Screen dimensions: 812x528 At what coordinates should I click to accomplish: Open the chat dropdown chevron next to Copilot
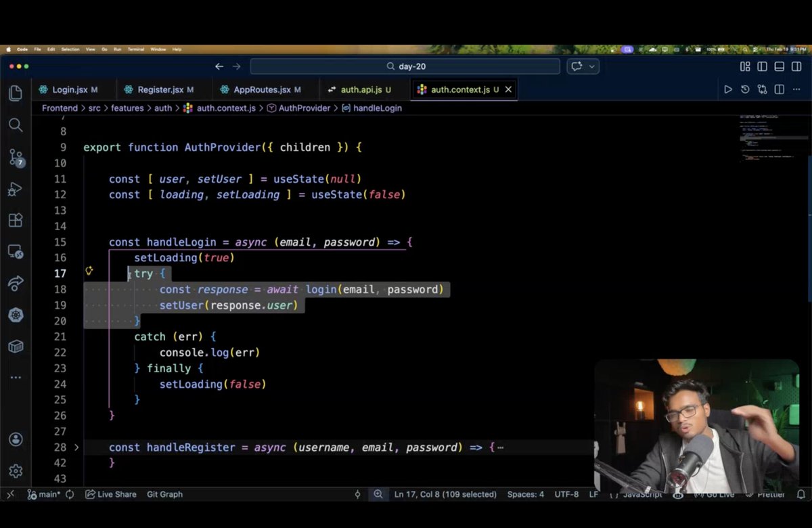point(592,66)
